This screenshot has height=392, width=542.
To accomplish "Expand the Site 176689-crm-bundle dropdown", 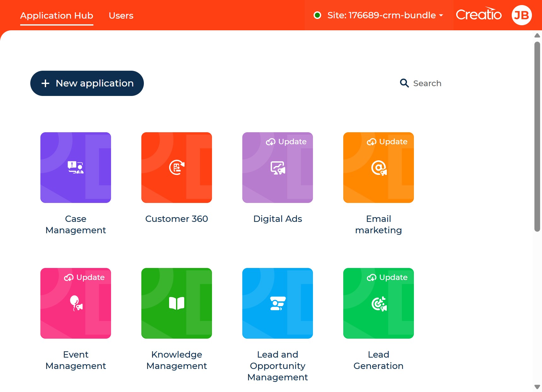I will click(379, 15).
